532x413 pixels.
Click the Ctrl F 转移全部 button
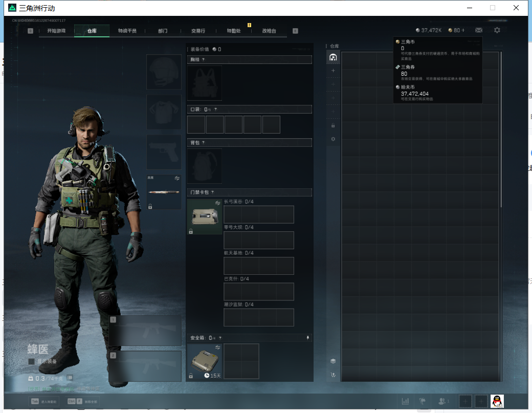tap(82, 401)
